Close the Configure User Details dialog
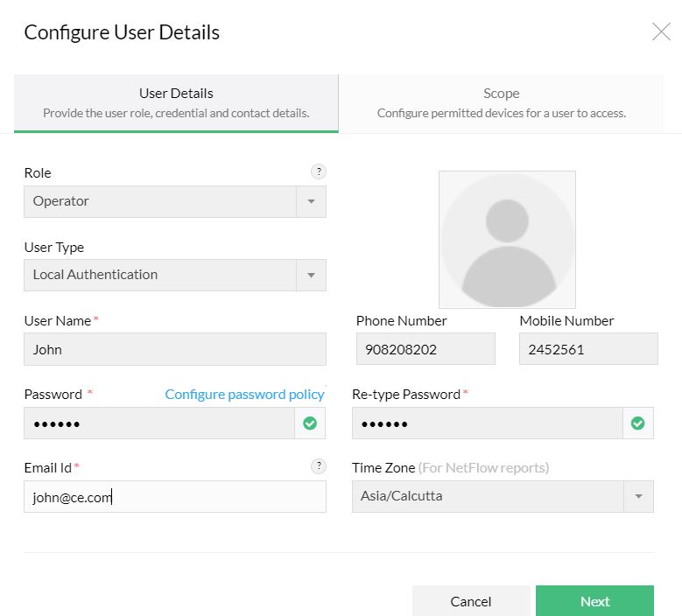Screen dimensions: 682x616 pyautogui.click(x=661, y=32)
